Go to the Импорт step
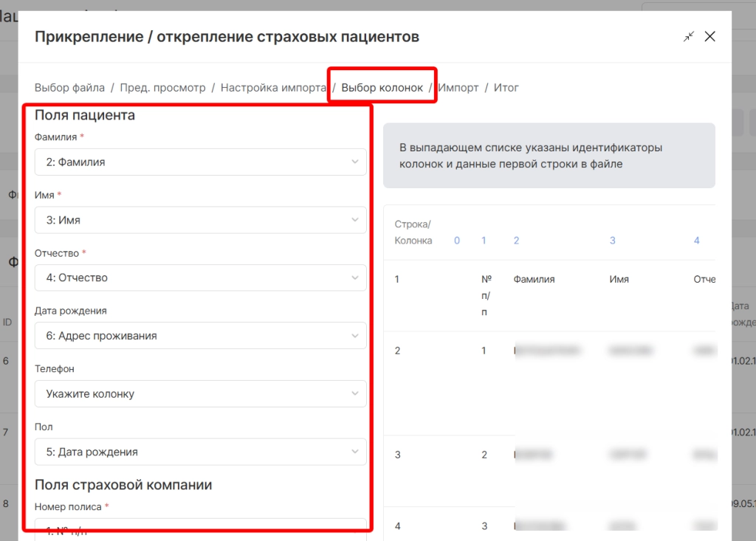Viewport: 756px width, 541px height. 458,88
